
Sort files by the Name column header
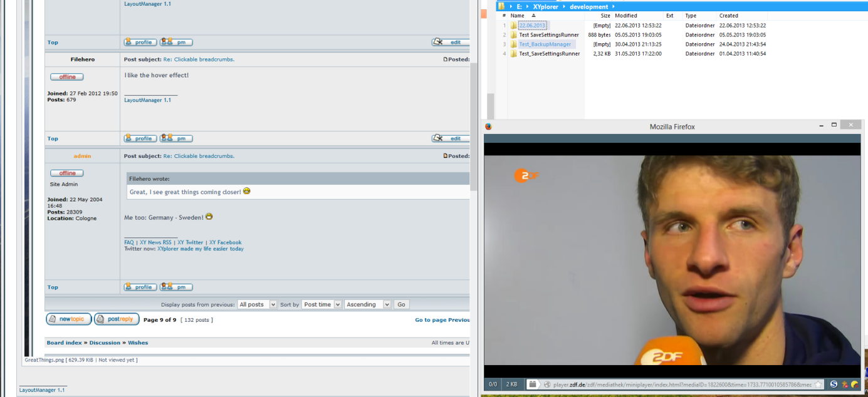pos(518,16)
